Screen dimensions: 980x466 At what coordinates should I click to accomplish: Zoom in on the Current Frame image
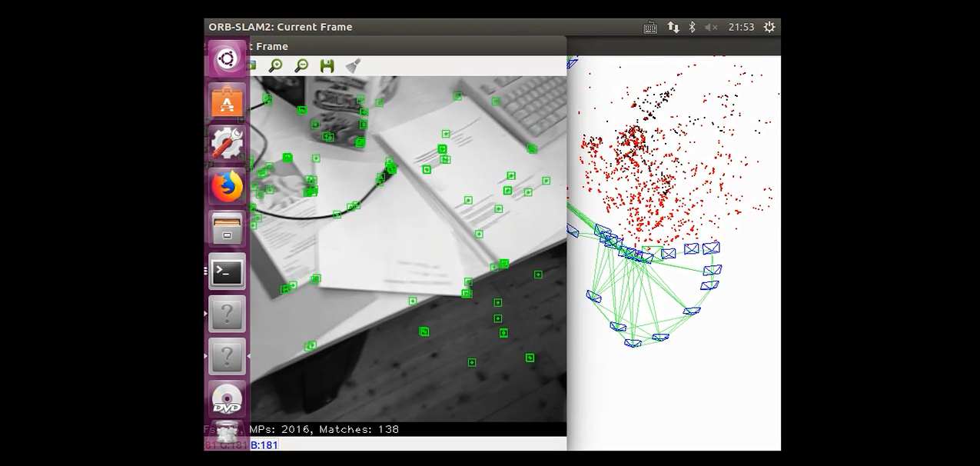(275, 66)
